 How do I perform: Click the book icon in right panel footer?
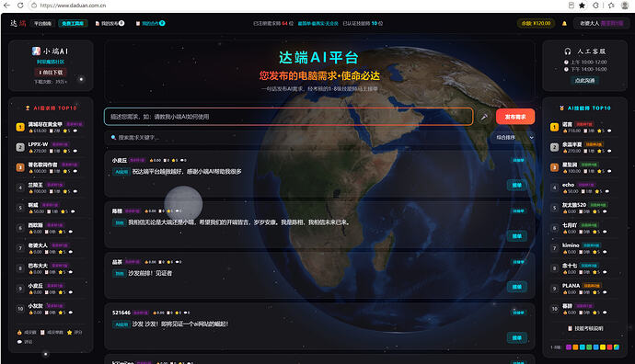[570, 328]
